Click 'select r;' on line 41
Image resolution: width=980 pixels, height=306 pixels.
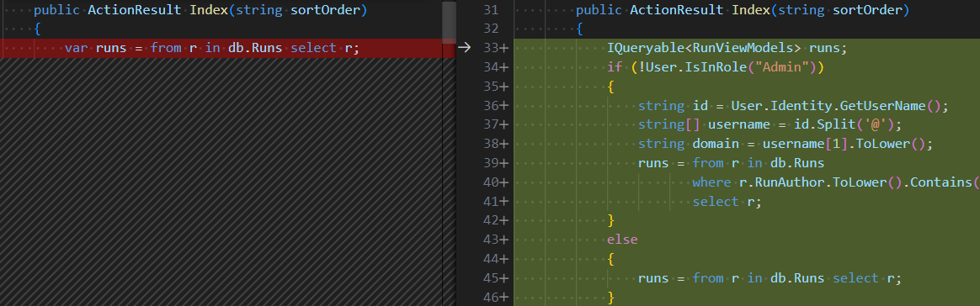(727, 202)
